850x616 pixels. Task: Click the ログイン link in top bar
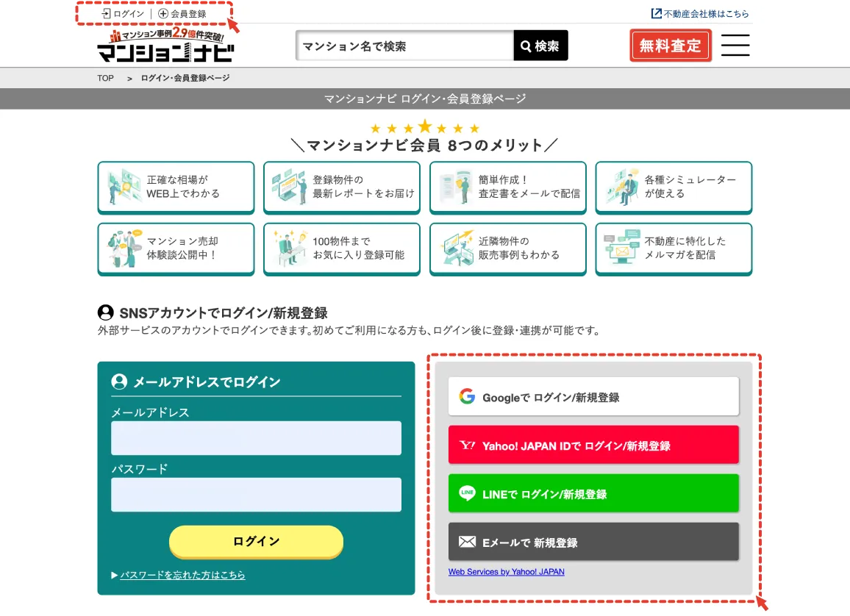pos(123,13)
